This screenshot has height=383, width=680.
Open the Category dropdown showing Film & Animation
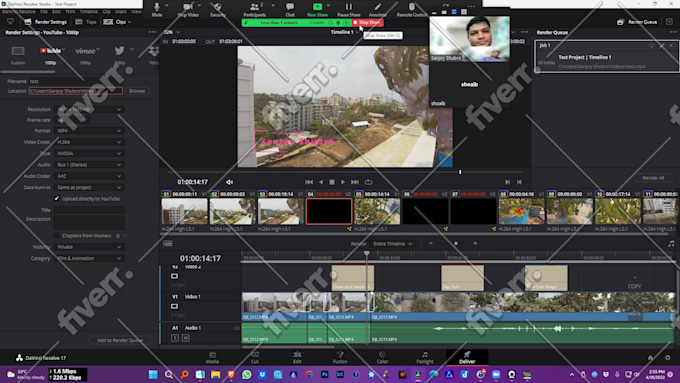pos(89,258)
